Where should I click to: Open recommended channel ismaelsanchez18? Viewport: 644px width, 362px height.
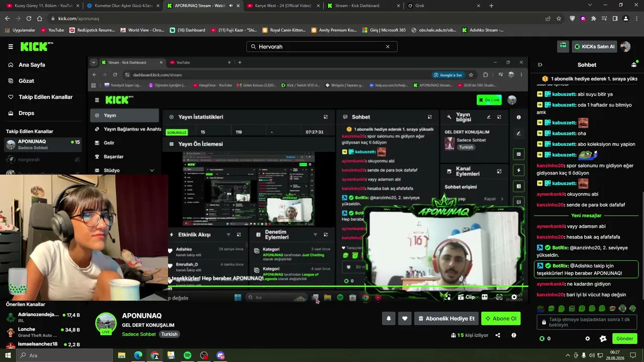coord(42,344)
